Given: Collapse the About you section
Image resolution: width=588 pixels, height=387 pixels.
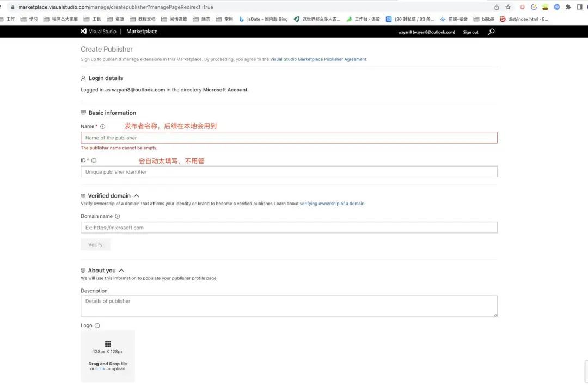Looking at the screenshot, I should tap(121, 271).
